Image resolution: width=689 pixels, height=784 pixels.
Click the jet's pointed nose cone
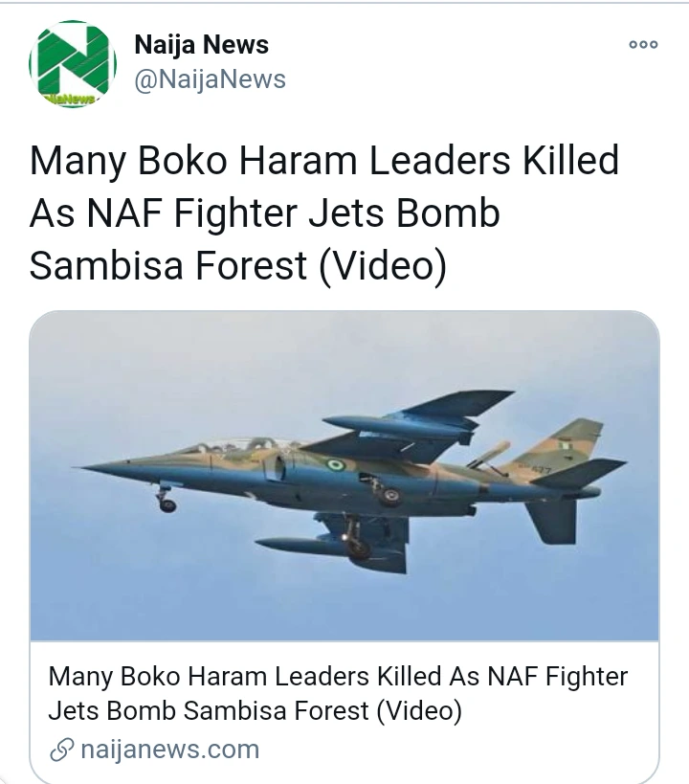[105, 467]
